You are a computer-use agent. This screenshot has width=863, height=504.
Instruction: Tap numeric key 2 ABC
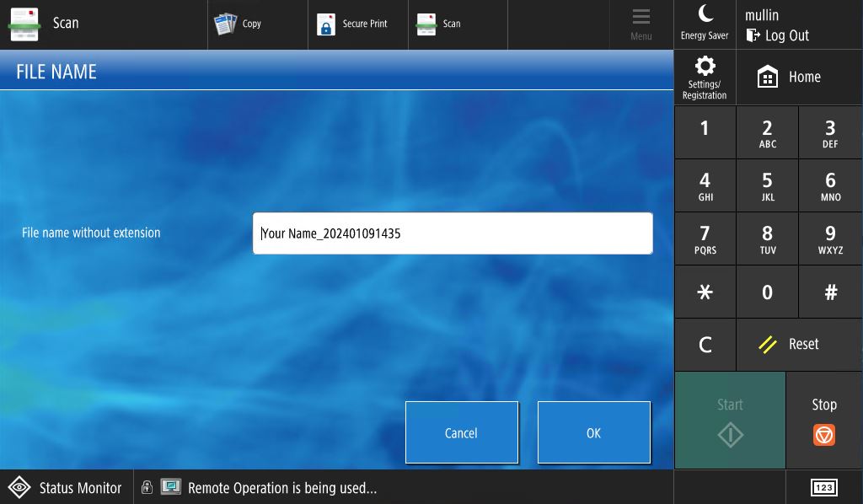pyautogui.click(x=767, y=132)
